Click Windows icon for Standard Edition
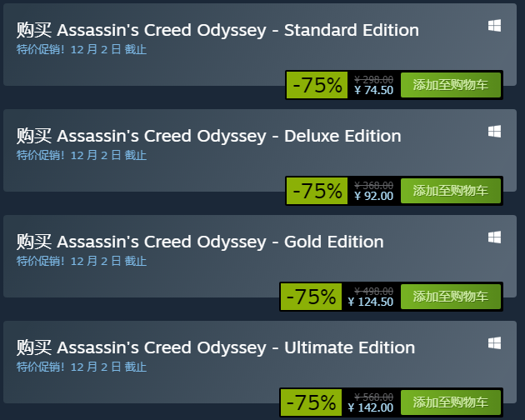The height and width of the screenshot is (420, 525). click(x=494, y=26)
